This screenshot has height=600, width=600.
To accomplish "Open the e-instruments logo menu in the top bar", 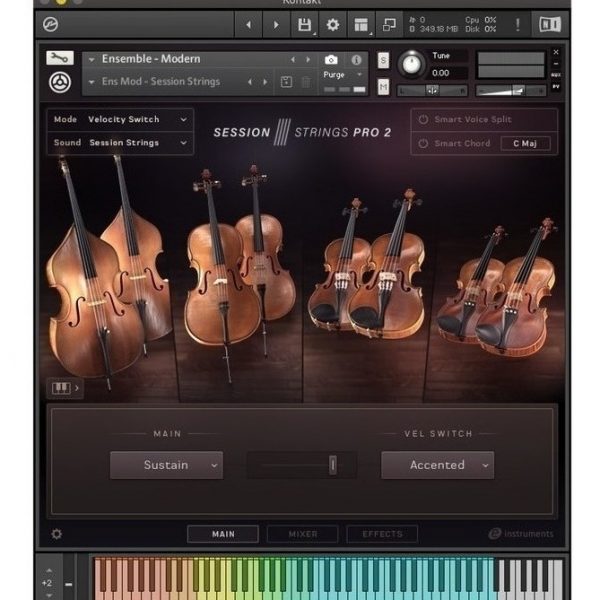I will tap(51, 24).
